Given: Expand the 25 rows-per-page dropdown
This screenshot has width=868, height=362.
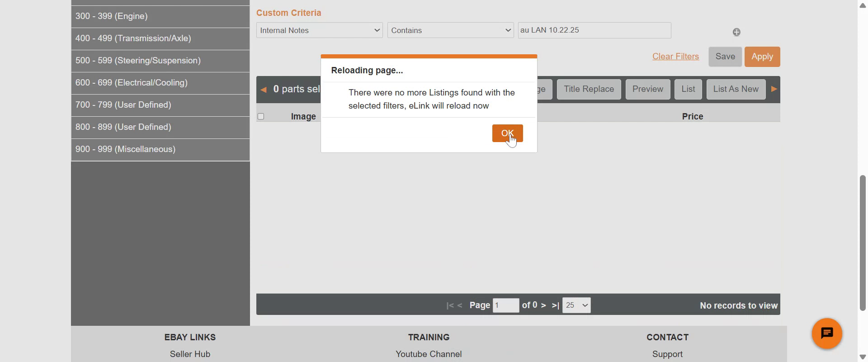Looking at the screenshot, I should 576,305.
